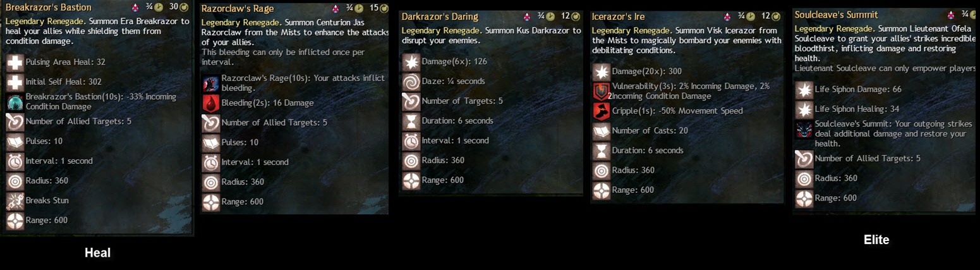This screenshot has width=980, height=270.
Task: Click the Icerazor's Ire title
Action: coord(618,16)
